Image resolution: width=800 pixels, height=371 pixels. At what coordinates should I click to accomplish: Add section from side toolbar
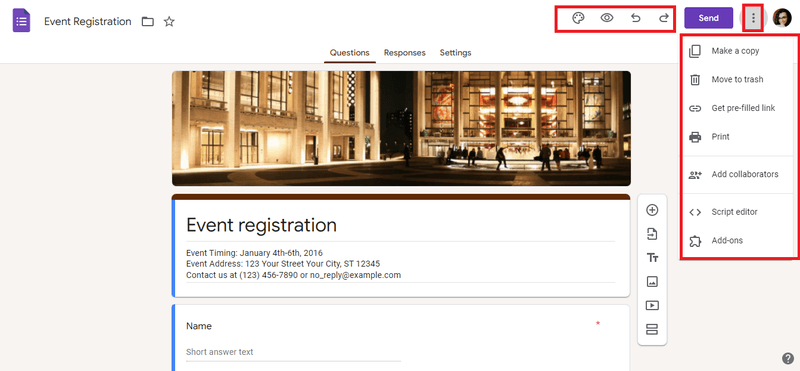652,329
